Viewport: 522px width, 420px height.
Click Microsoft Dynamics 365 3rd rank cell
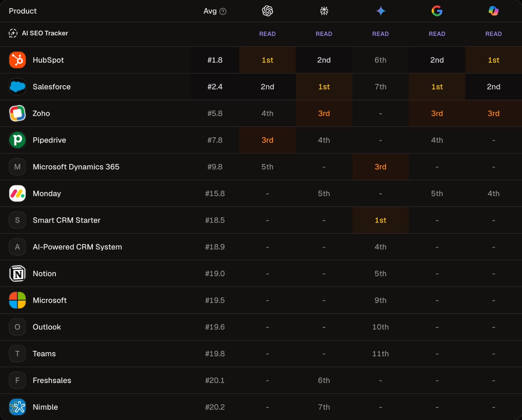tap(380, 167)
